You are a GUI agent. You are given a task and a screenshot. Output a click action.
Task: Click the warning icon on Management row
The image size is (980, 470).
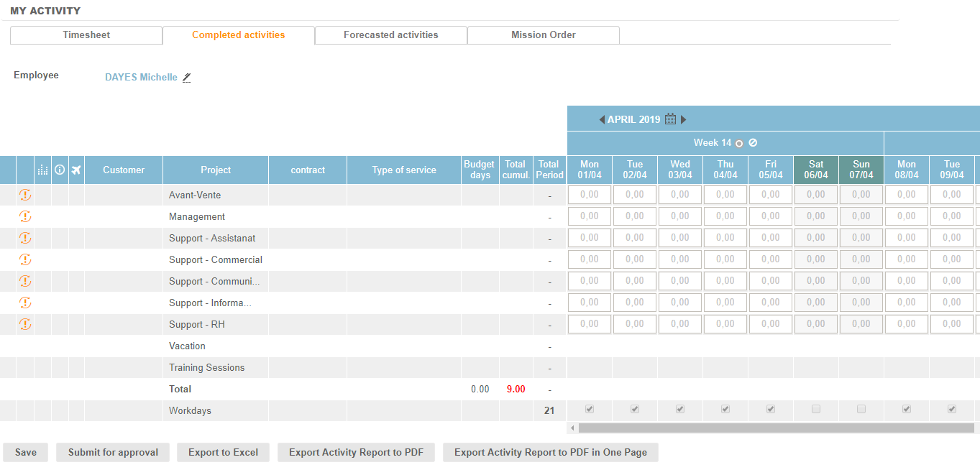click(25, 216)
